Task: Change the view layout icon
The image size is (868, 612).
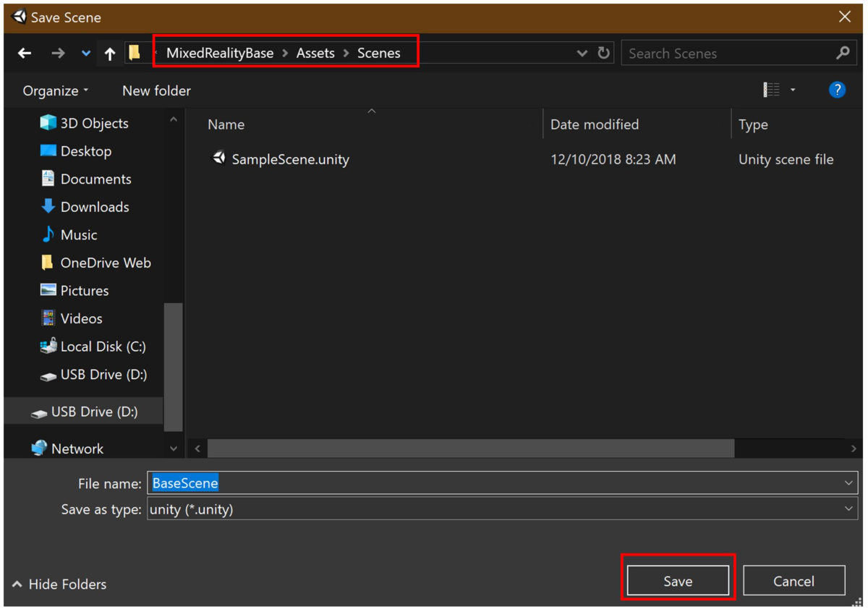Action: 771,90
